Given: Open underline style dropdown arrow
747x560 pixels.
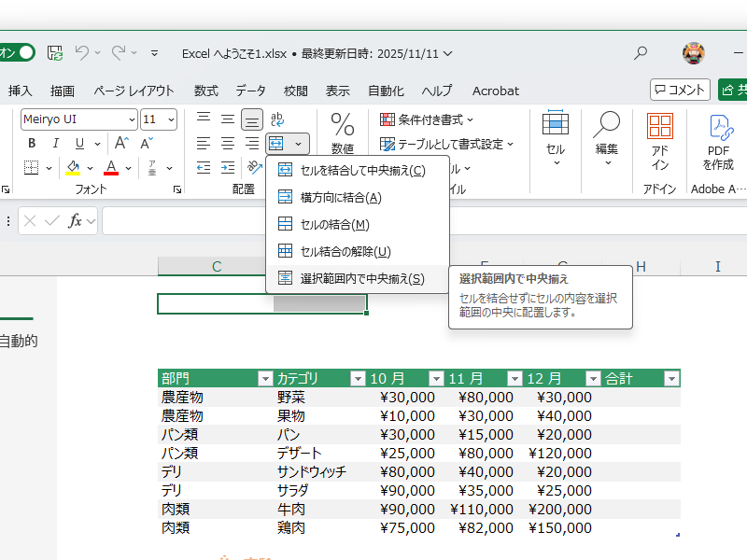Looking at the screenshot, I should click(x=97, y=144).
